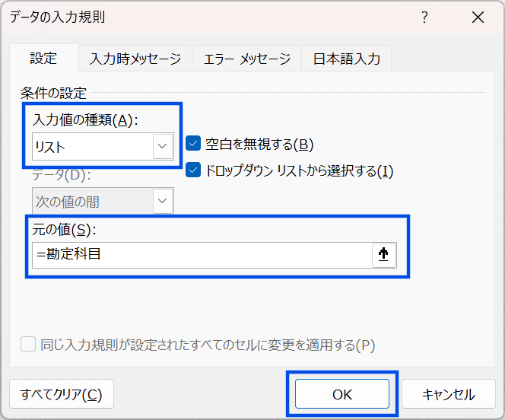
Task: Open the 入力値の種類 dropdown list
Action: 103,145
